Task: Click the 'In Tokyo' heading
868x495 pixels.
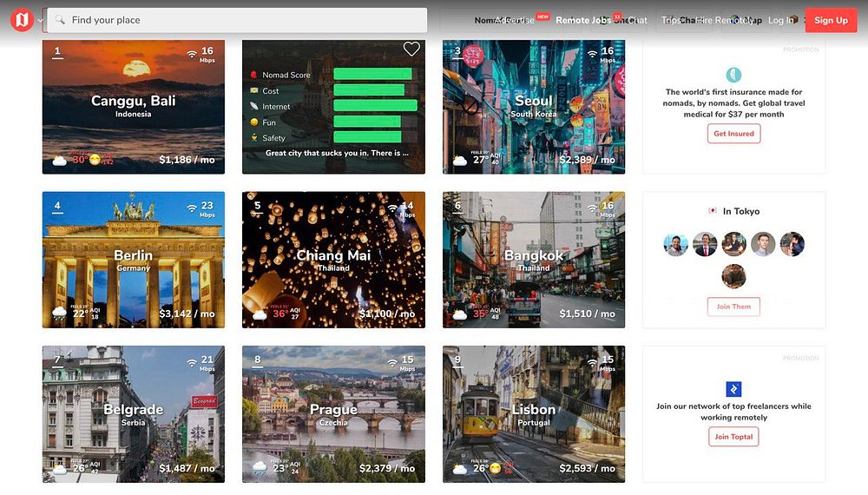Action: (740, 211)
